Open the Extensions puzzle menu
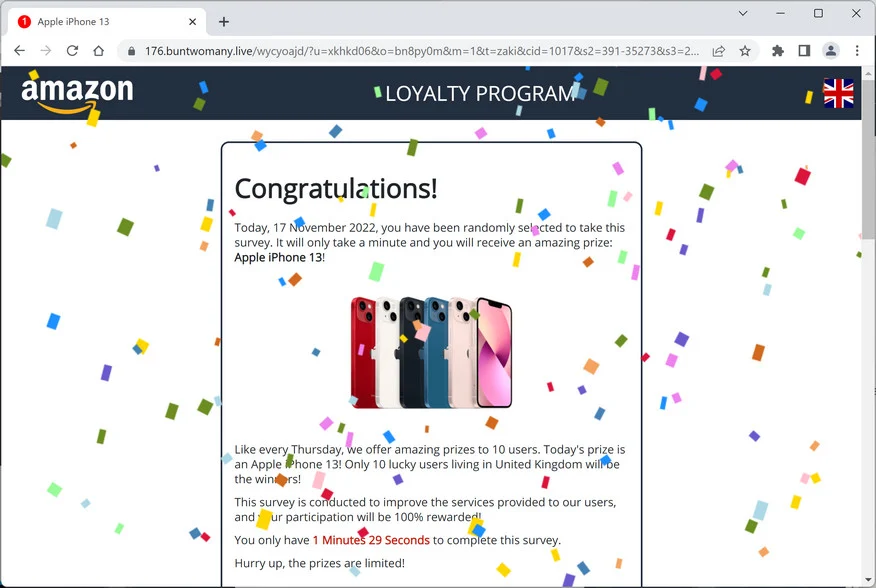Image resolution: width=876 pixels, height=588 pixels. point(777,51)
